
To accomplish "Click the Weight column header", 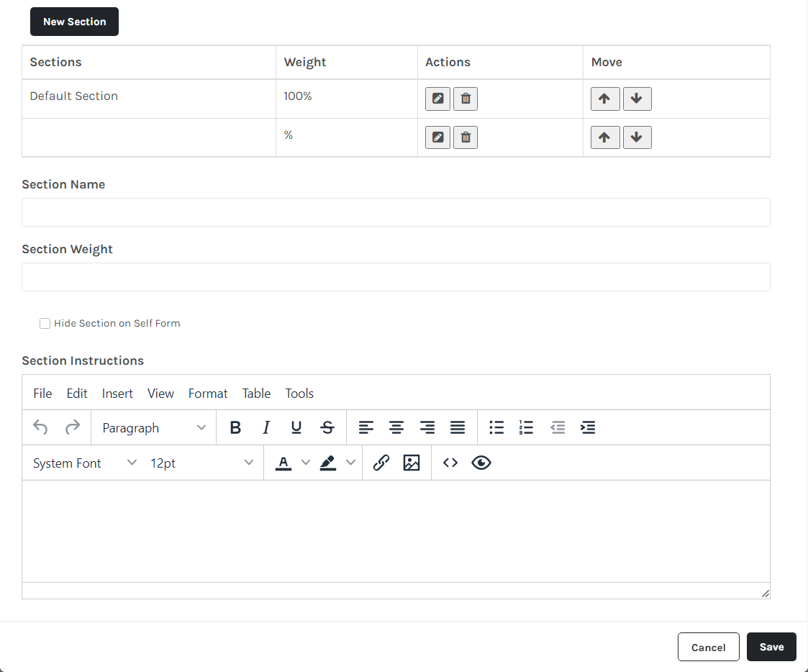I will tap(347, 63).
